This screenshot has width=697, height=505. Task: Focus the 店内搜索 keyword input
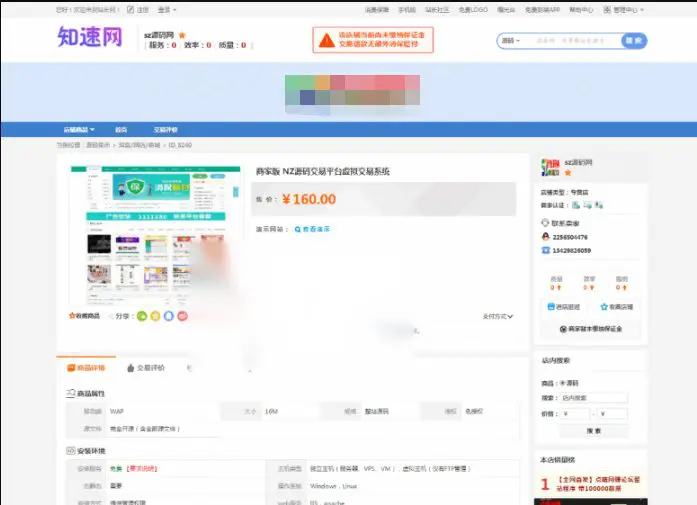coord(593,397)
